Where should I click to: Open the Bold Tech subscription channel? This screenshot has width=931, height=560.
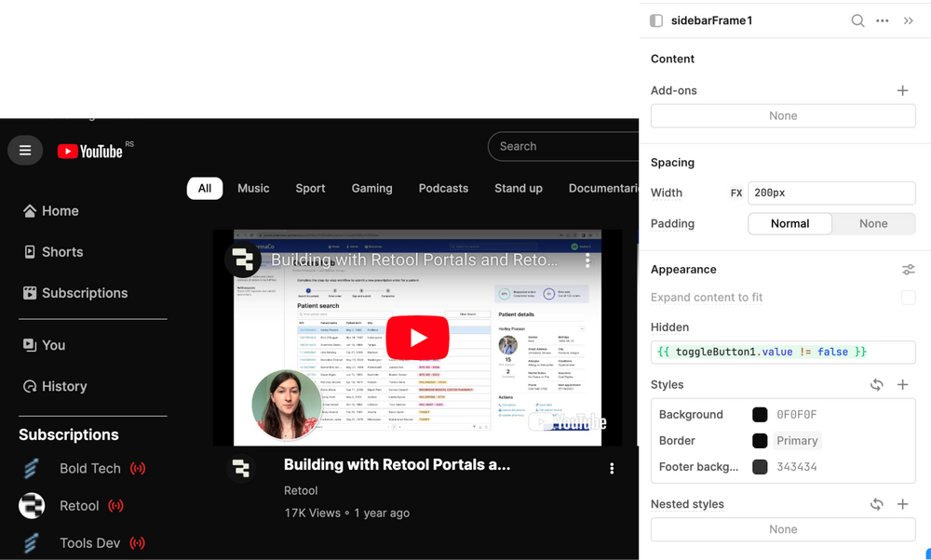(x=90, y=469)
